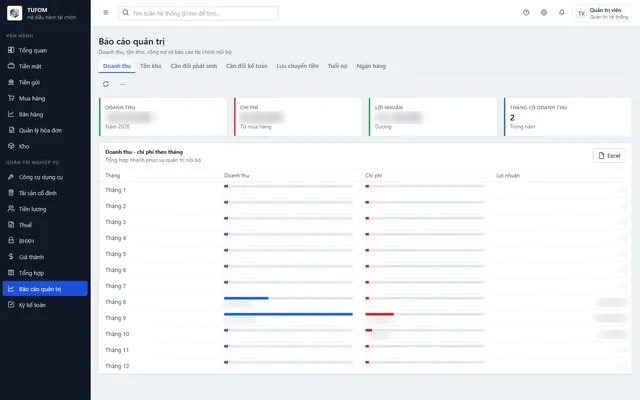Select the Báo cáo quản trị menu item
Image resolution: width=640 pixels, height=400 pixels.
45,289
